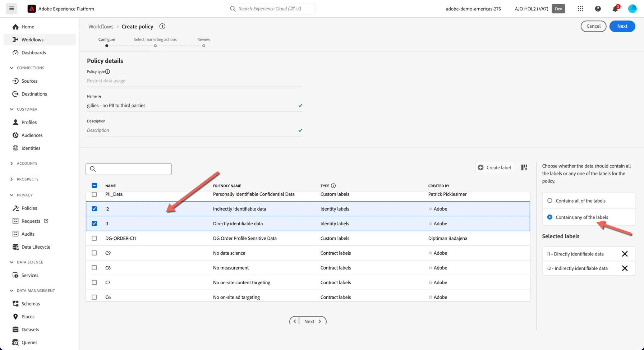Click the Create policy help icon
This screenshot has width=644, height=350.
(x=162, y=26)
